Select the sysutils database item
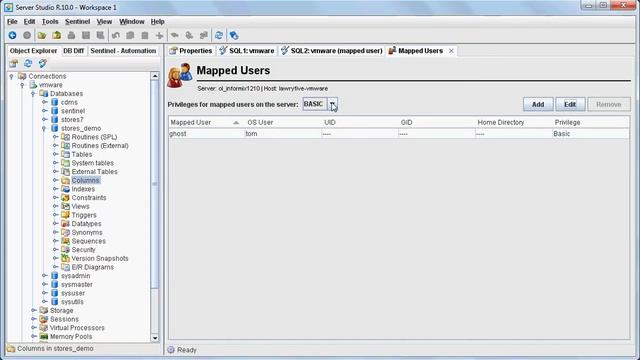640x360 pixels. (72, 302)
